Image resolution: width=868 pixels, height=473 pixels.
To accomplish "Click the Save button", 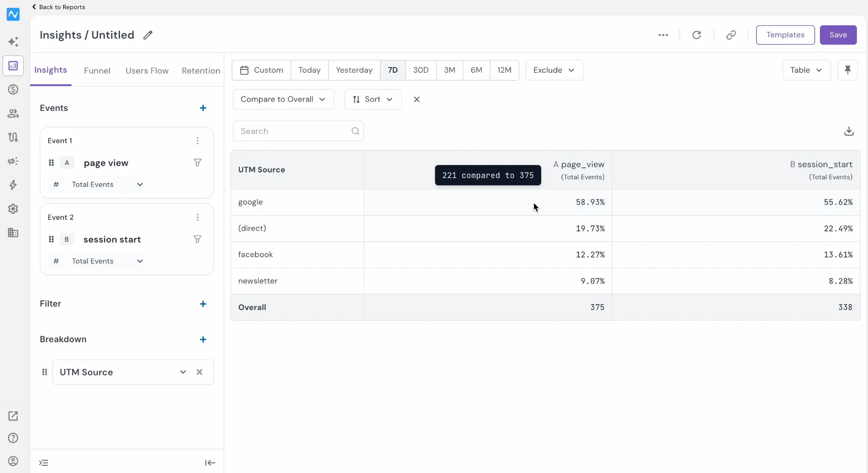I will tap(838, 35).
